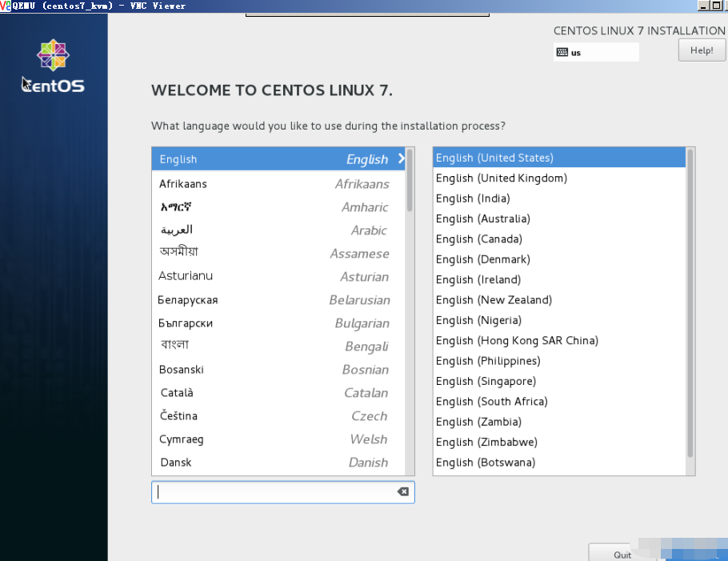The height and width of the screenshot is (561, 728).
Task: Click the VNC Viewer title bar icon
Action: pyautogui.click(x=6, y=6)
